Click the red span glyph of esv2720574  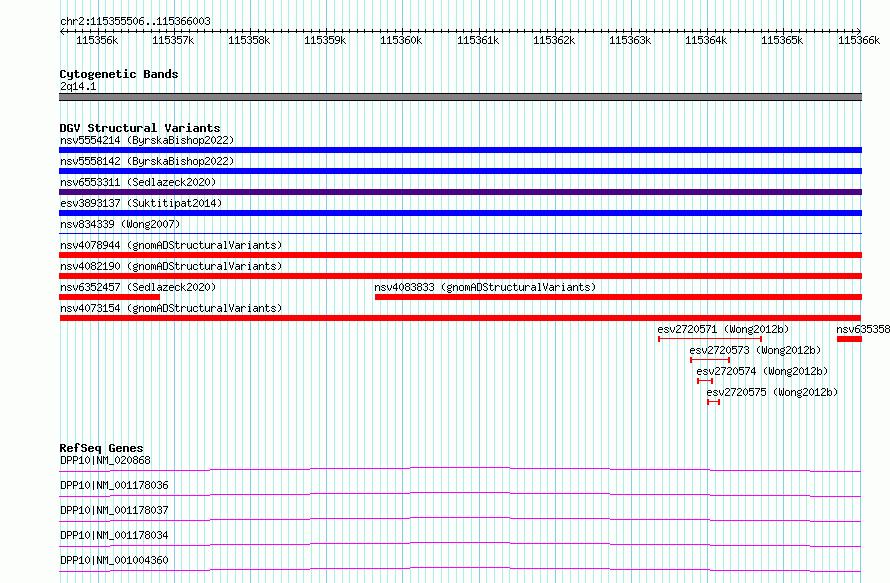(705, 381)
